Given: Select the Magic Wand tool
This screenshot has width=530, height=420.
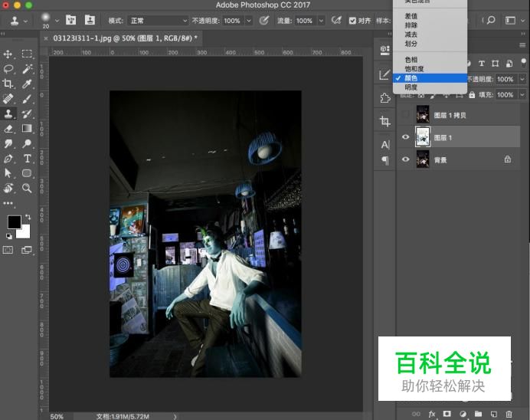Looking at the screenshot, I should click(x=27, y=69).
